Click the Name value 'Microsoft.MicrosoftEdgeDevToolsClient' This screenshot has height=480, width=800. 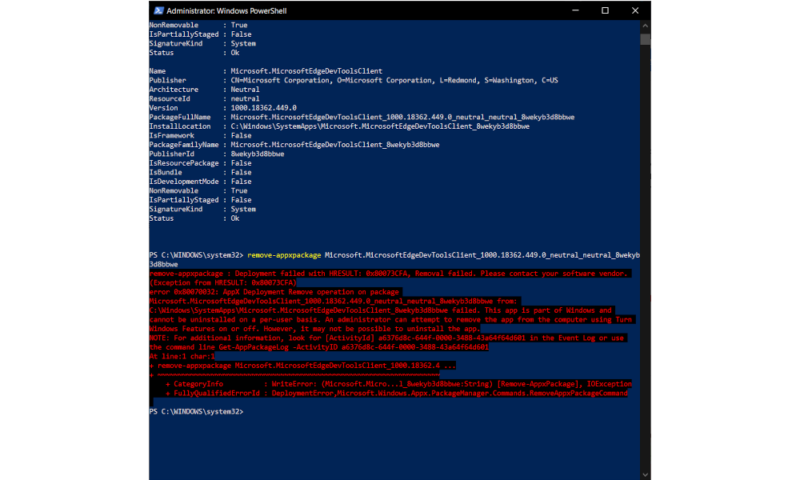tap(306, 71)
